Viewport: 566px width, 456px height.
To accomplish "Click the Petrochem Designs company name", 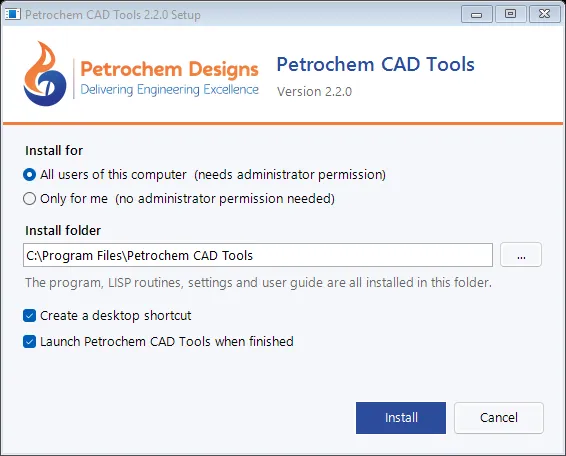I will pyautogui.click(x=169, y=69).
